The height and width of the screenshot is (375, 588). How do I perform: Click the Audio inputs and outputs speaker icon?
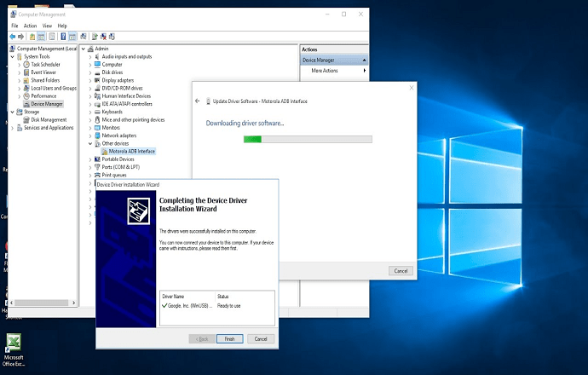pyautogui.click(x=97, y=56)
